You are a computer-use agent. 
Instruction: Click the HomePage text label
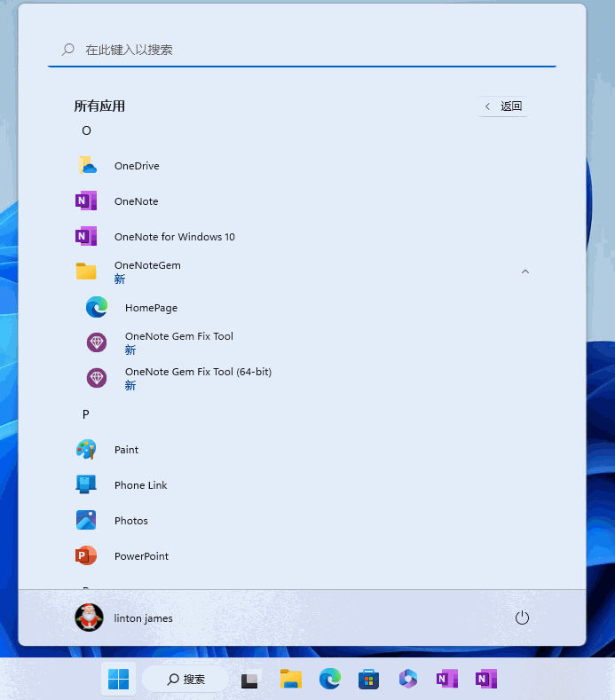pyautogui.click(x=151, y=308)
